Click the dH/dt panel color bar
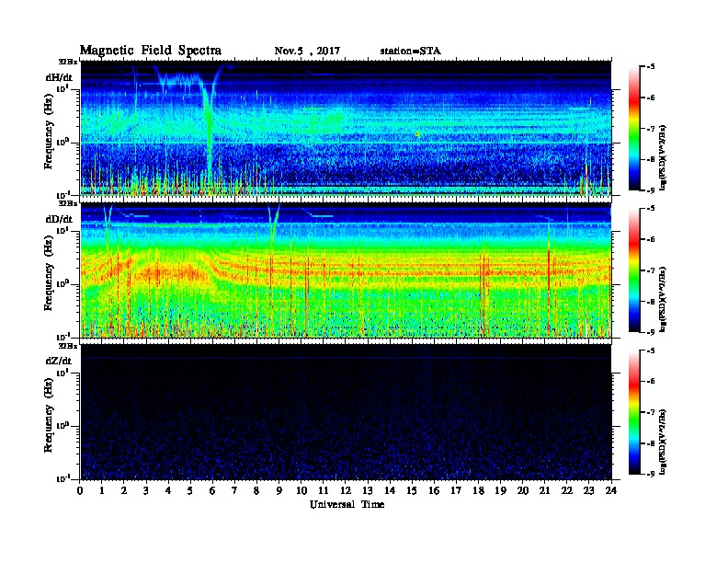This screenshot has height=563, width=728. 633,129
